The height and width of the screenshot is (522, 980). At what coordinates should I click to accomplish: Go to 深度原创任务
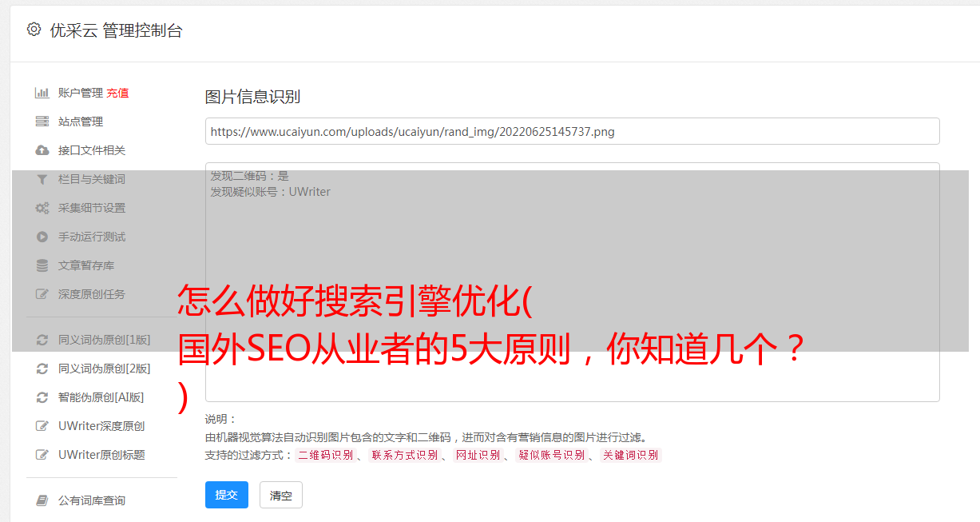(92, 294)
